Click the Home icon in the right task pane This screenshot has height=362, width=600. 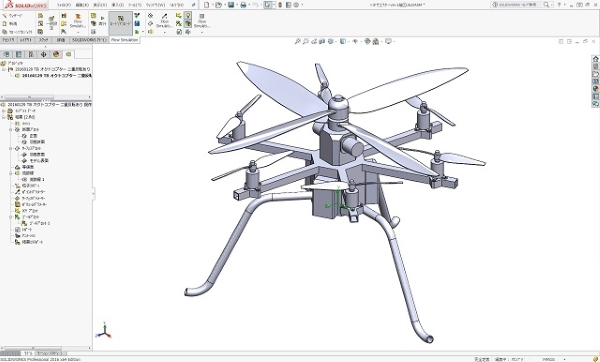595,59
